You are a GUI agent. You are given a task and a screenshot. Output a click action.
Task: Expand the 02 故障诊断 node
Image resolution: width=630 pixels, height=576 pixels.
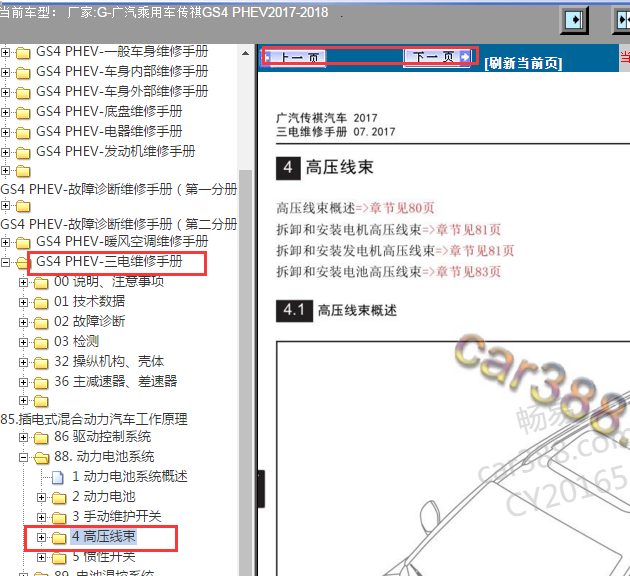click(x=23, y=322)
